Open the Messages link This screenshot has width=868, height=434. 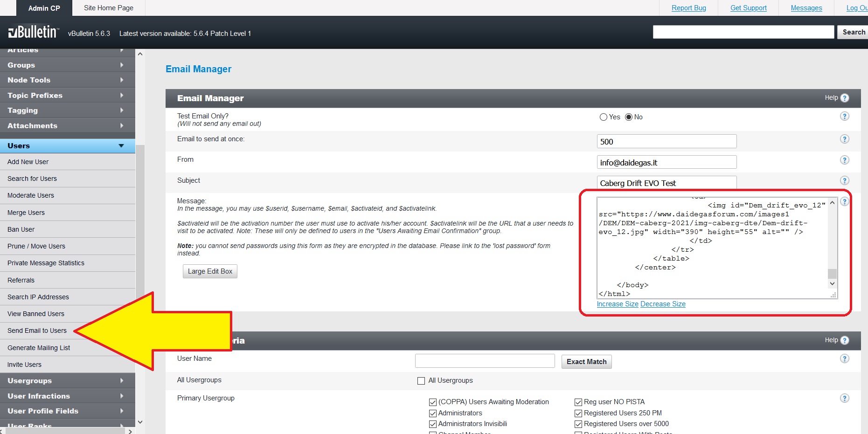[x=806, y=8]
